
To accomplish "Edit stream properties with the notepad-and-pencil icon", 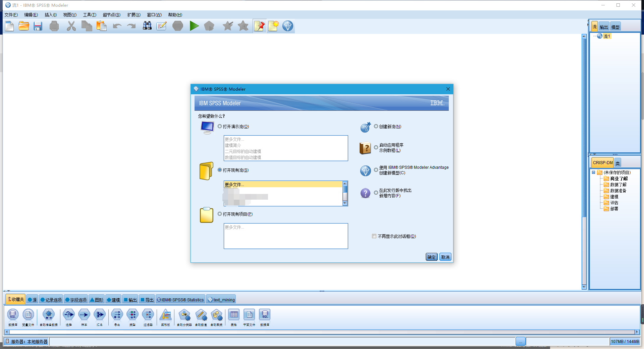I will pyautogui.click(x=161, y=26).
